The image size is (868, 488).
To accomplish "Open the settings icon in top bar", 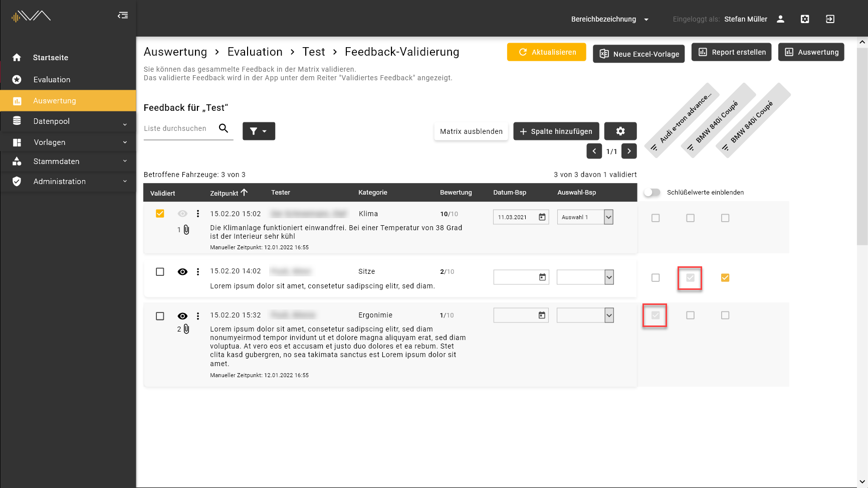I will pos(805,19).
